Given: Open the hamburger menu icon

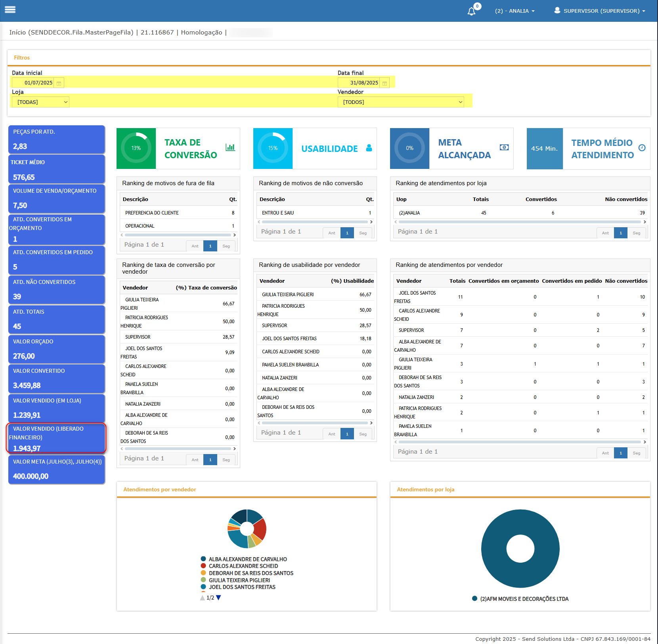Looking at the screenshot, I should pos(10,10).
